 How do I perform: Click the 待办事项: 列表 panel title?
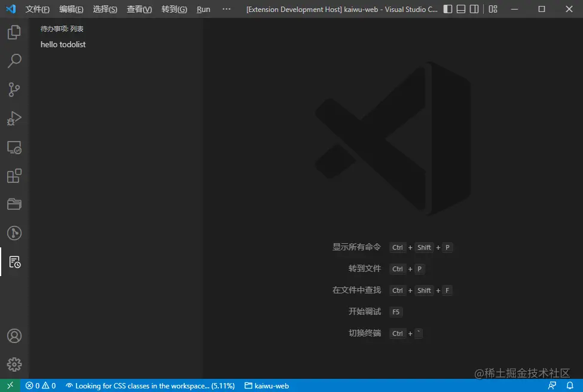click(x=62, y=29)
